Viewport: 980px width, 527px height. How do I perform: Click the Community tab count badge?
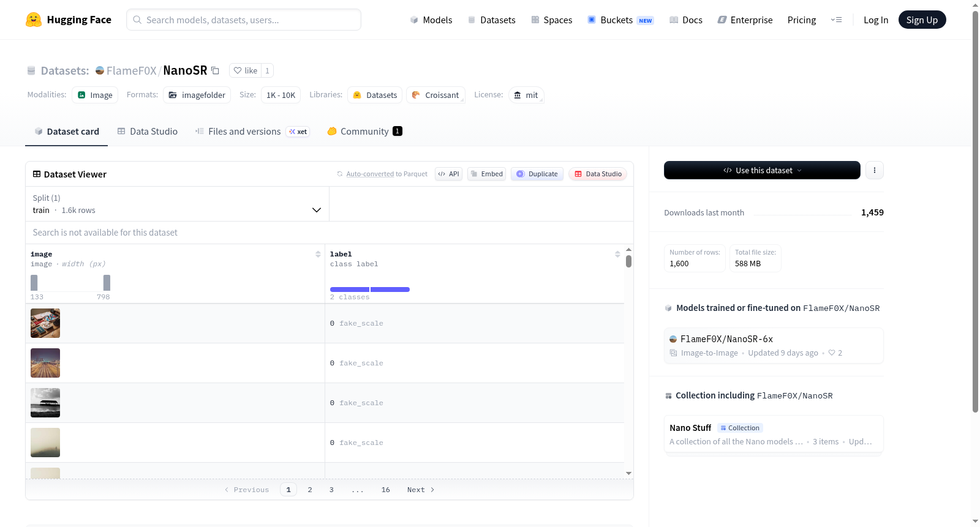pyautogui.click(x=398, y=131)
